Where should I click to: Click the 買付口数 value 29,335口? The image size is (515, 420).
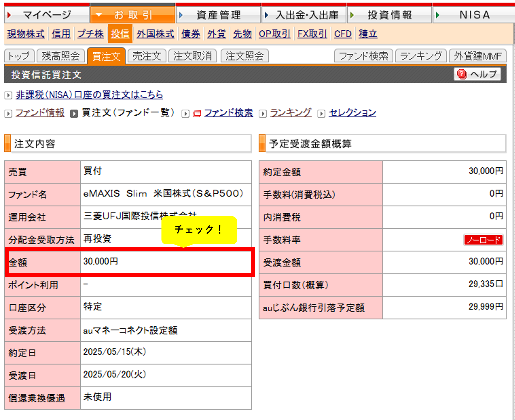pos(486,284)
